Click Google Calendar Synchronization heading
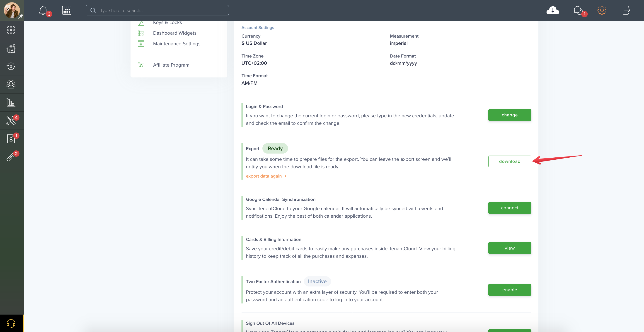The image size is (644, 332). point(281,199)
